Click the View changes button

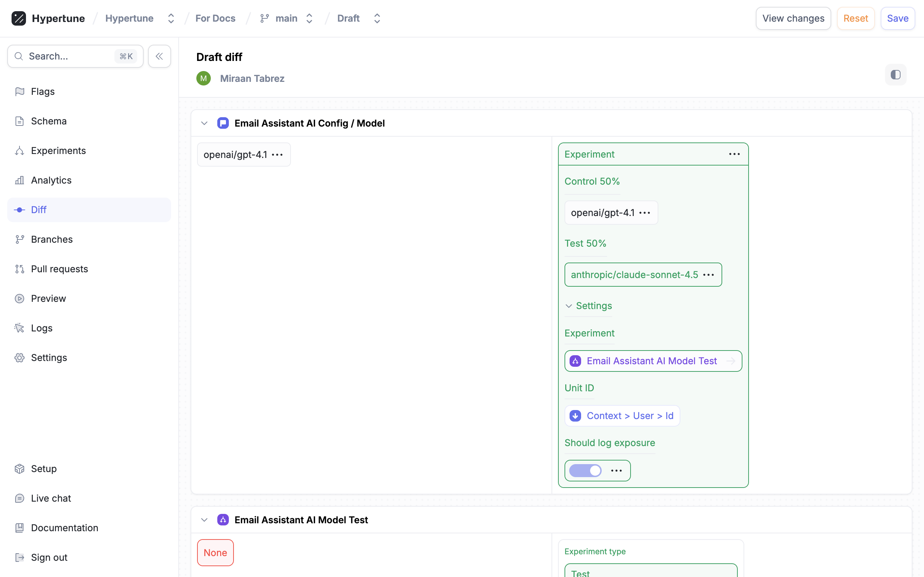click(x=793, y=18)
